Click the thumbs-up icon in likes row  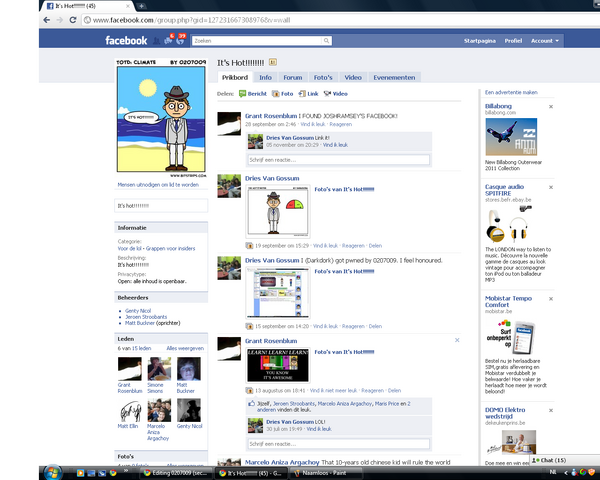(251, 403)
